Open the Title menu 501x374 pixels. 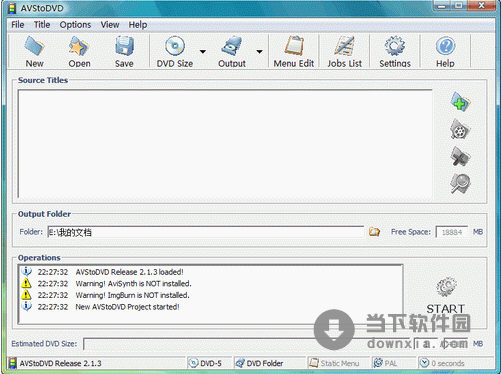pos(42,25)
